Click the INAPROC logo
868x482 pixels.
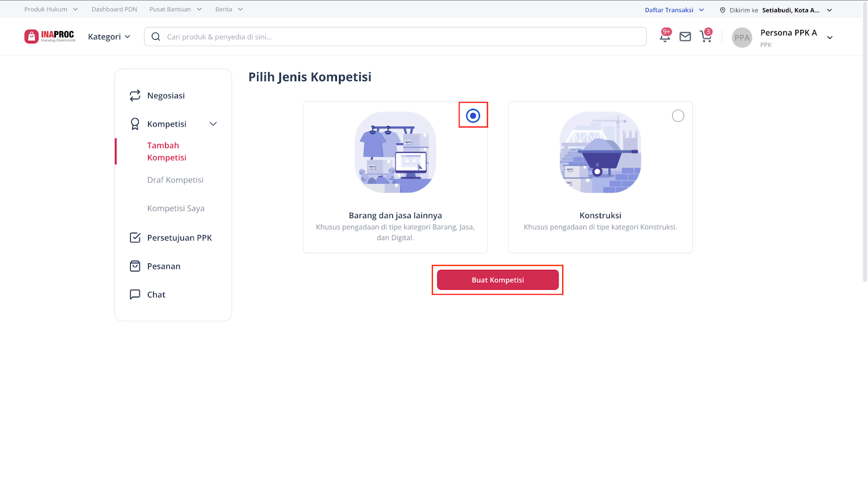(50, 36)
